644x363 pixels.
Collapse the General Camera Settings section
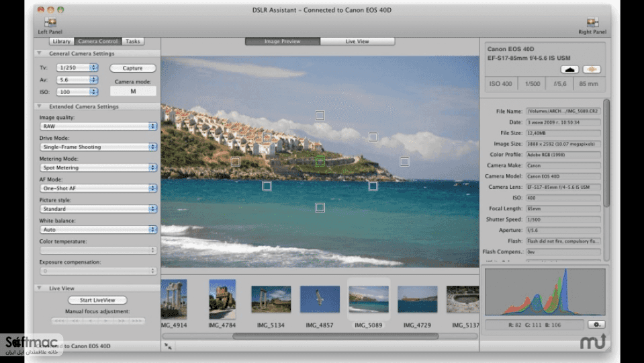[x=40, y=53]
